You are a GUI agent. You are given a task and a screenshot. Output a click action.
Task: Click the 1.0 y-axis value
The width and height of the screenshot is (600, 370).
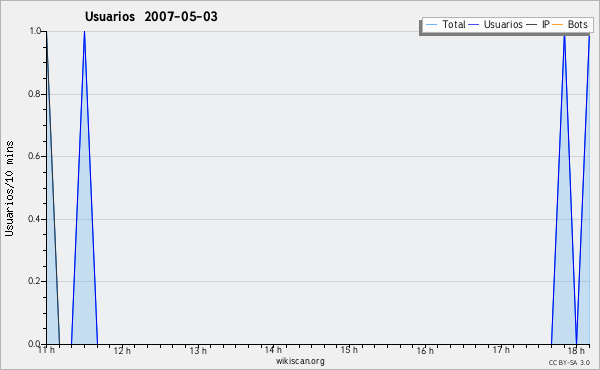click(x=35, y=31)
